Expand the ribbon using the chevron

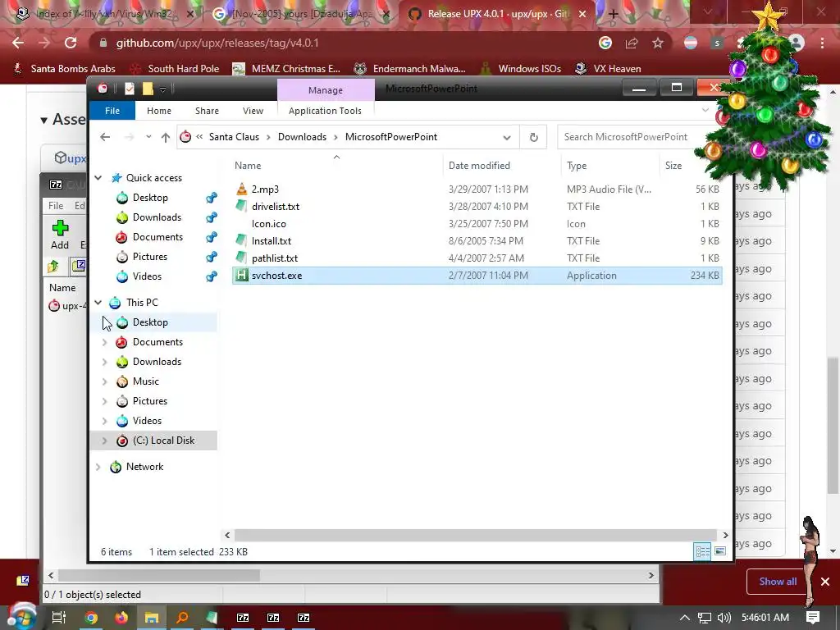pos(705,111)
